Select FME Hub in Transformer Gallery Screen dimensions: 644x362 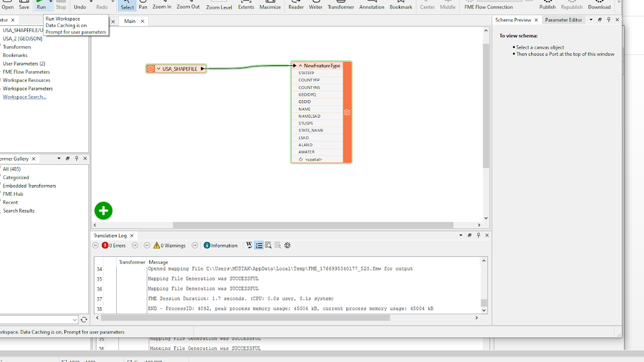click(x=13, y=194)
